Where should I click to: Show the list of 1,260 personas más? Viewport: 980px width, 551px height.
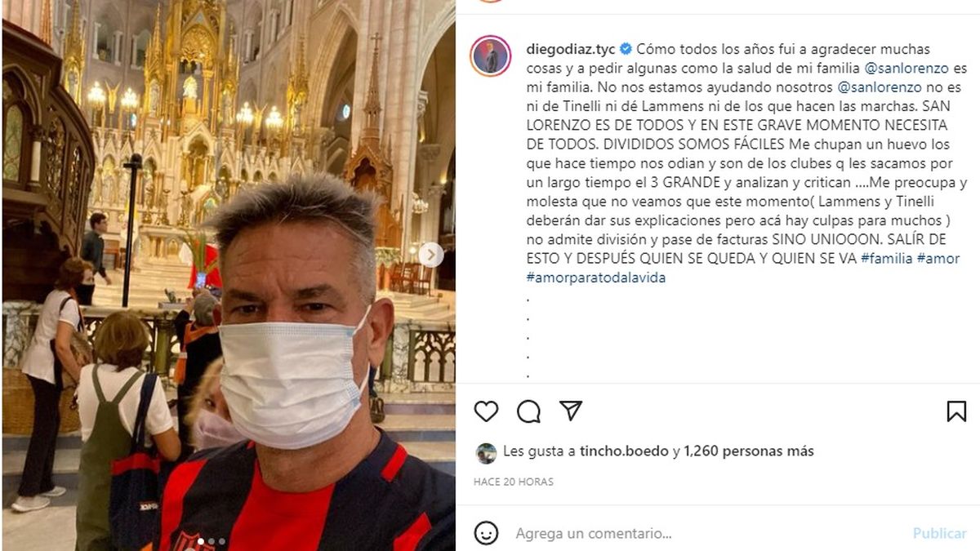click(x=749, y=451)
